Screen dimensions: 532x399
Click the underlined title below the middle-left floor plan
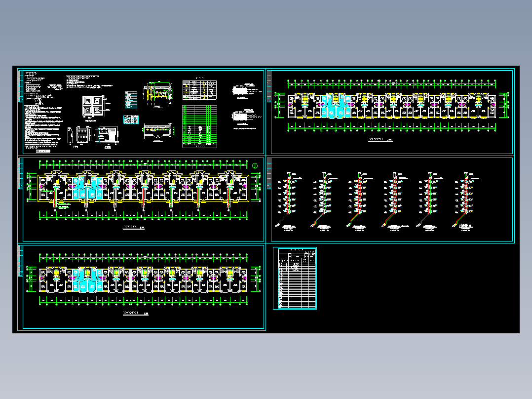coord(134,227)
